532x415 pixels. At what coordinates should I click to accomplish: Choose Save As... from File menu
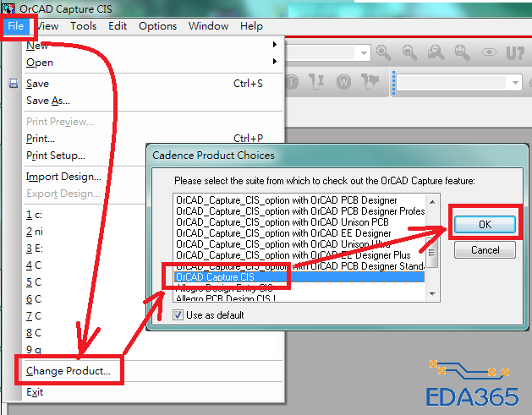click(153, 101)
